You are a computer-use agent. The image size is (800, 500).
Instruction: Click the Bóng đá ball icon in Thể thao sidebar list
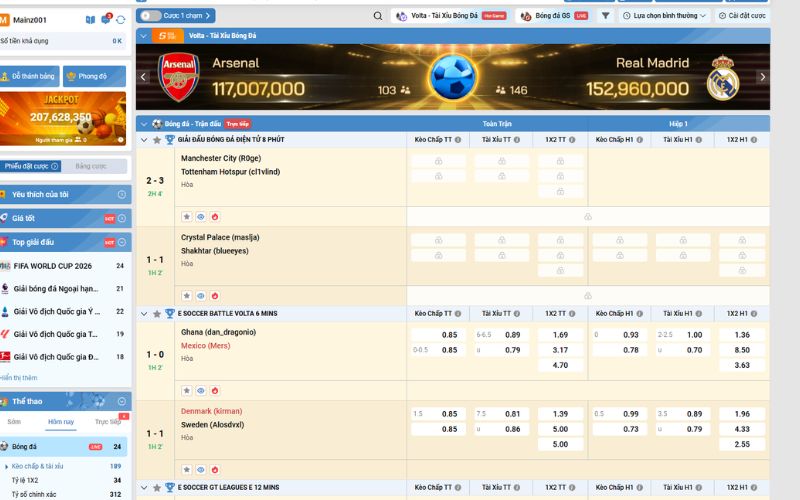(5, 446)
